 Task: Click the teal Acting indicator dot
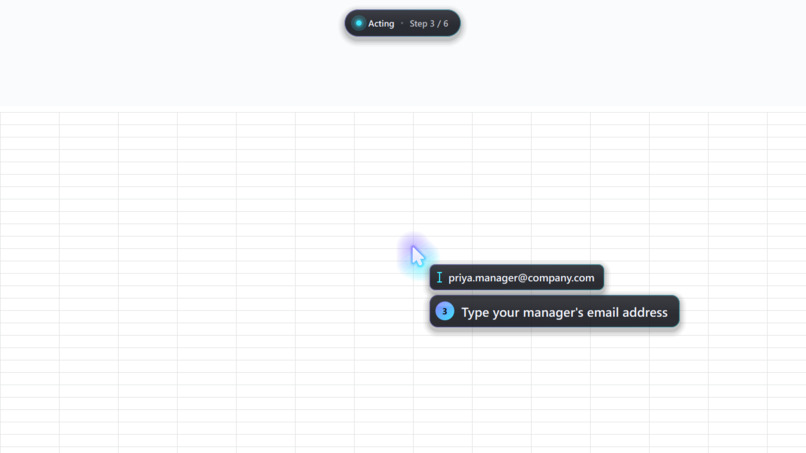pyautogui.click(x=359, y=23)
